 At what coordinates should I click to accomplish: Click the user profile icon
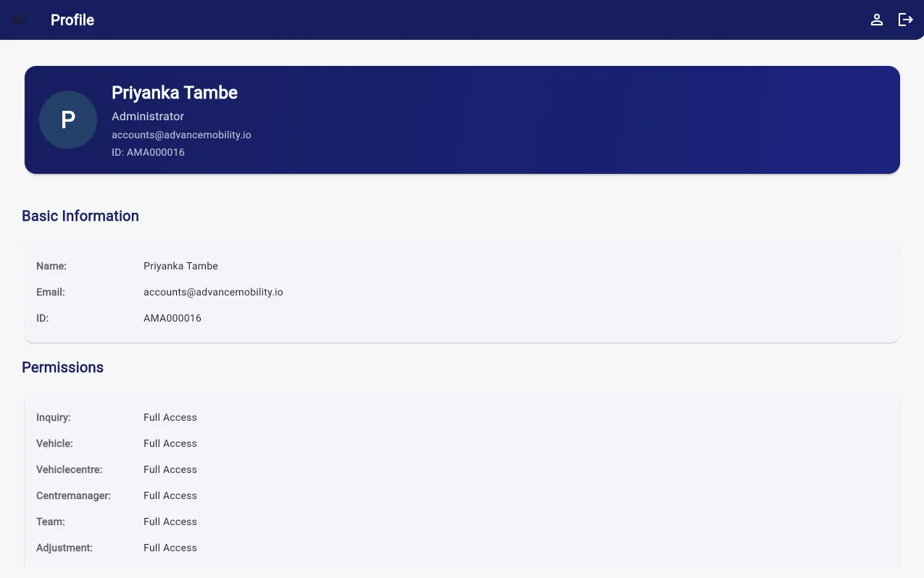[877, 20]
